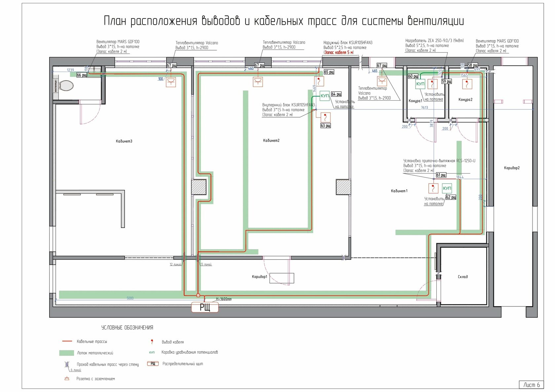Select the 60 рщ tag
Image resolution: width=555 pixels, height=392 pixels.
(413, 76)
